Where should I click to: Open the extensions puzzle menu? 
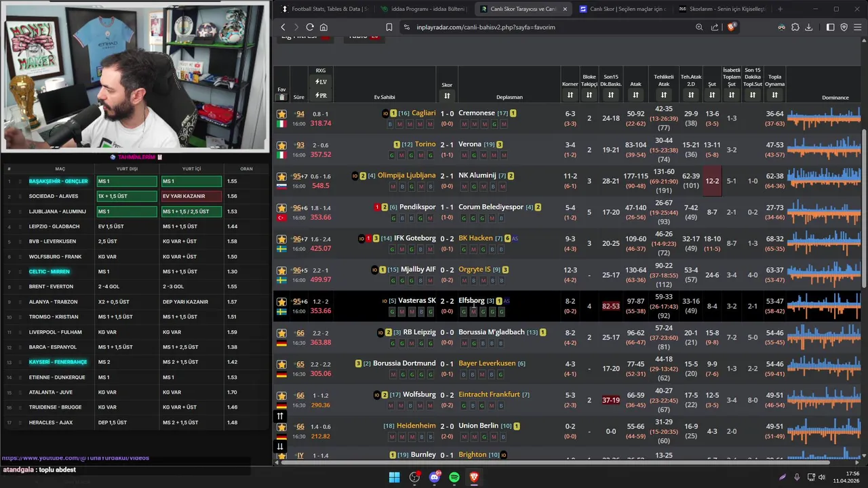pyautogui.click(x=795, y=27)
